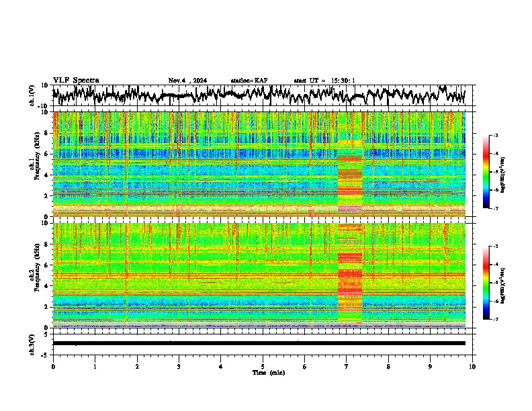Screen dimensions: 532x411
Task: Click the log(PSD) title beside ch.2 colorbar
Action: coord(504,285)
